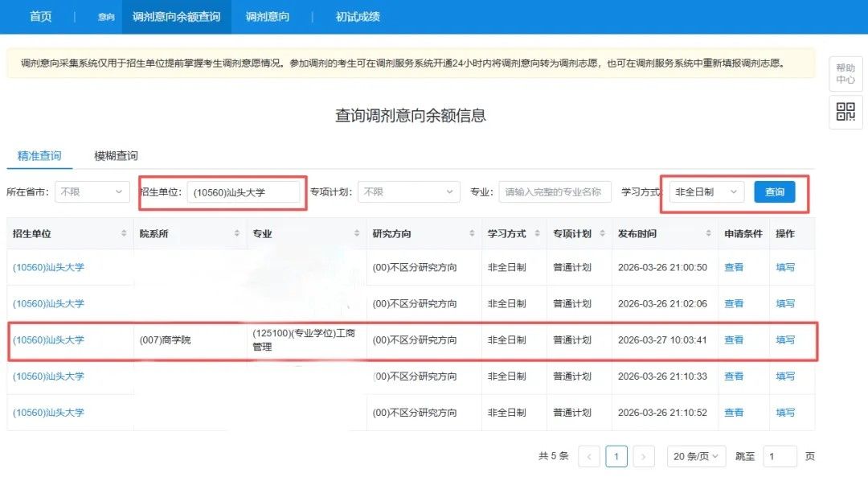Open the 专项计划 dropdown

(x=407, y=192)
